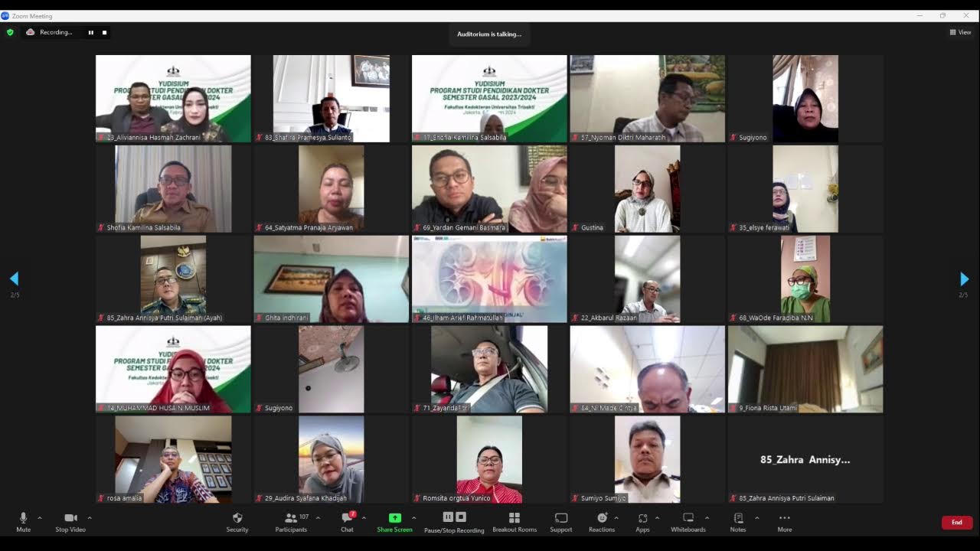Image resolution: width=980 pixels, height=551 pixels.
Task: Select 68_WaOde Faradiba N.N's video tile
Action: pyautogui.click(x=805, y=279)
